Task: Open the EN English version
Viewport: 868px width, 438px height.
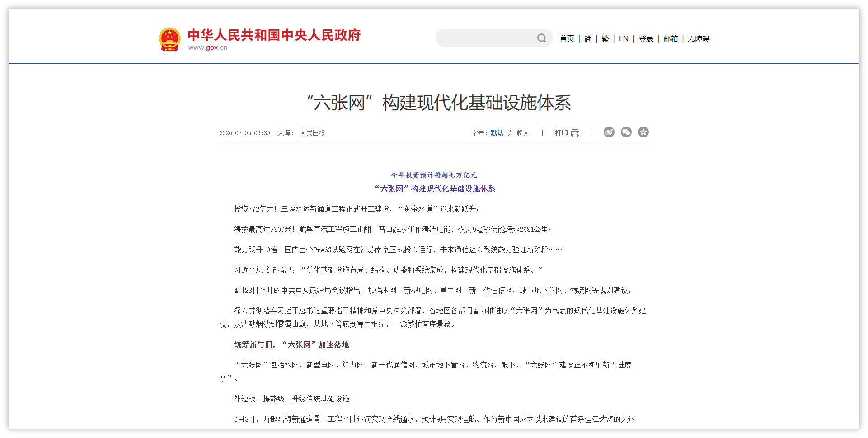Action: pyautogui.click(x=624, y=39)
